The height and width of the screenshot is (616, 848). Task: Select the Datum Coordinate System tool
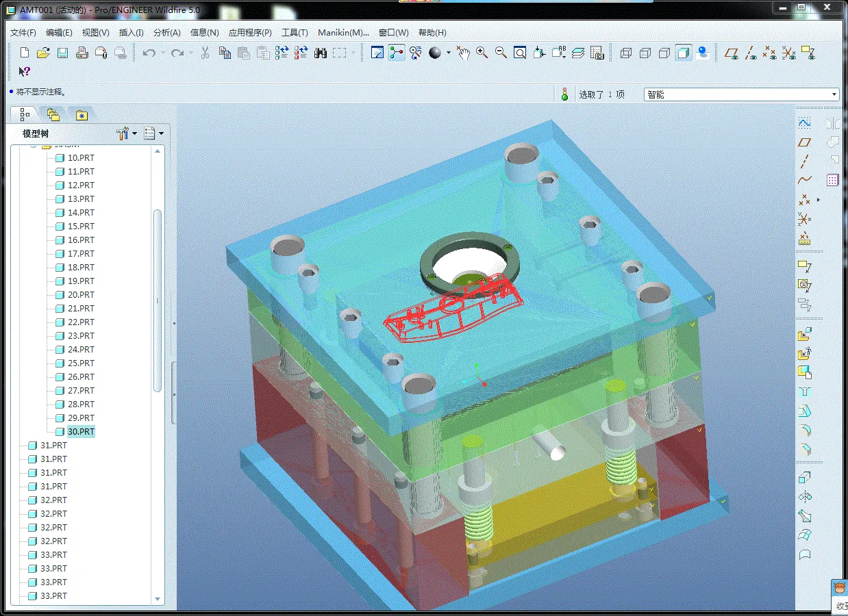[x=804, y=219]
